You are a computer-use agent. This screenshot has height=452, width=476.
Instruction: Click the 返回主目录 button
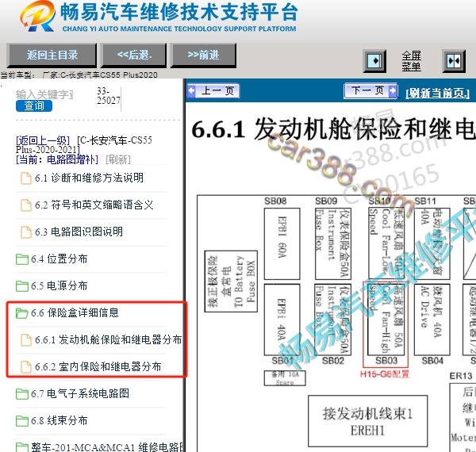point(52,56)
